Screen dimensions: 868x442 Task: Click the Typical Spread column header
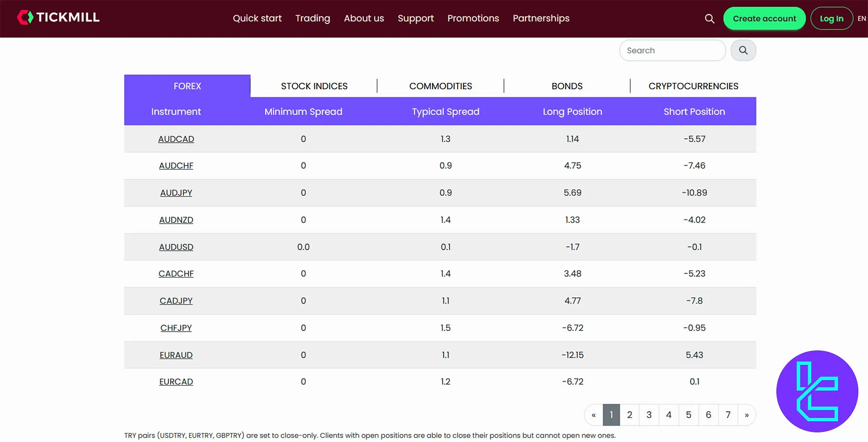446,111
